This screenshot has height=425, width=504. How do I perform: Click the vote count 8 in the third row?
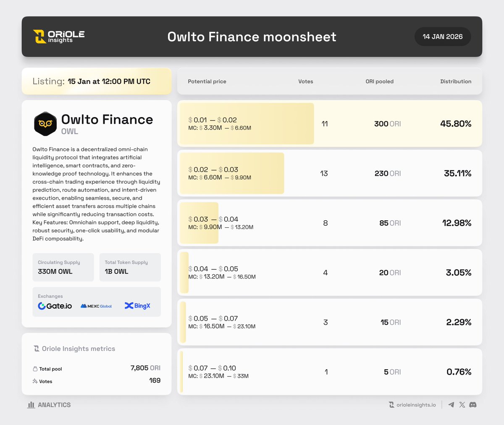(325, 223)
